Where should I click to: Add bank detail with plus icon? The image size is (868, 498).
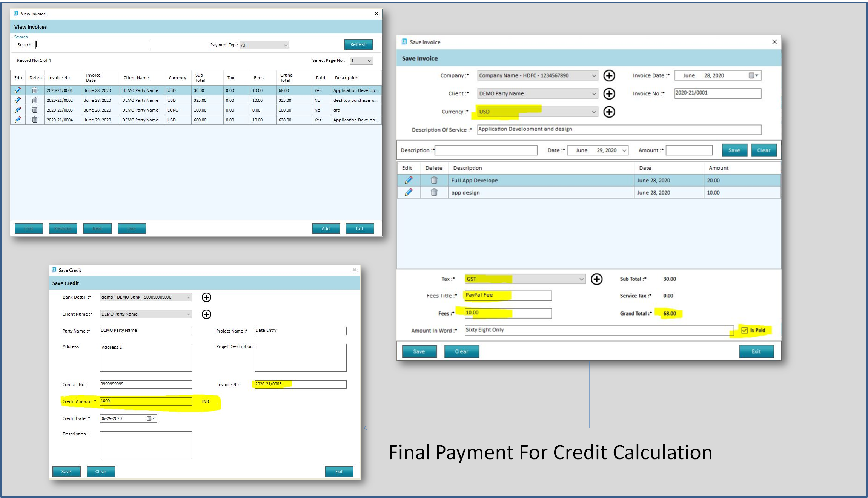click(206, 297)
